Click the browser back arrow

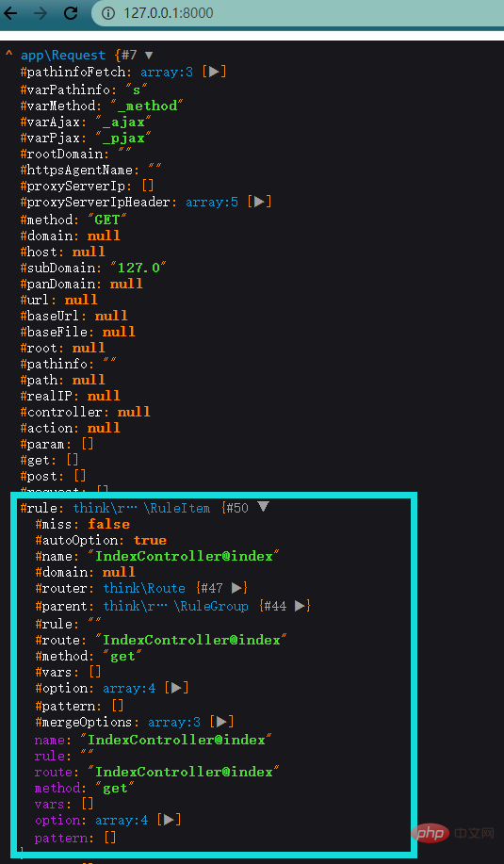[10, 12]
